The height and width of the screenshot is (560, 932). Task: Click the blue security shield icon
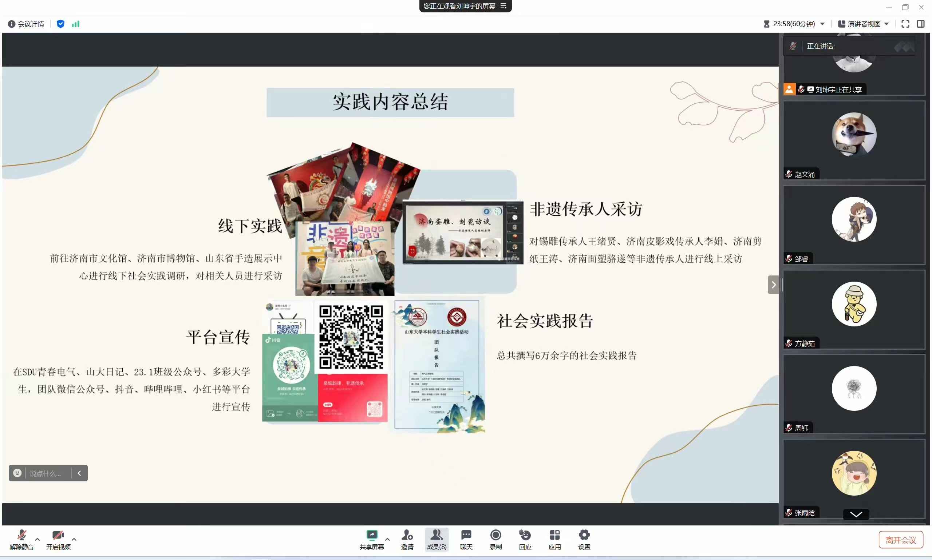pyautogui.click(x=60, y=24)
